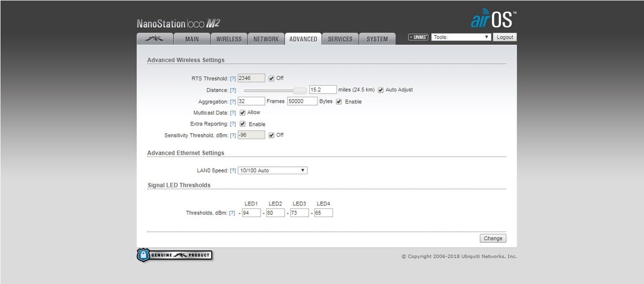Open Thresholds dBm help [?]
Viewport: 644px width, 284px height.
[x=232, y=213]
